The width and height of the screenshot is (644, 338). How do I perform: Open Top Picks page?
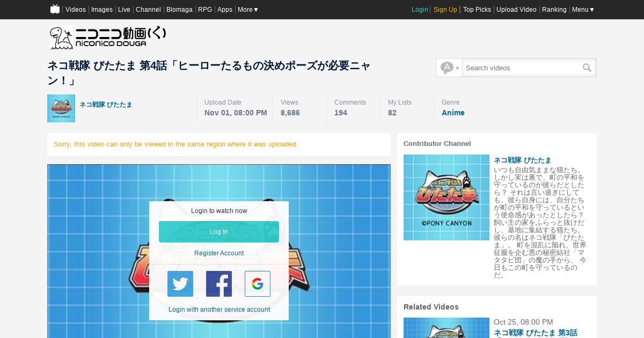[477, 10]
